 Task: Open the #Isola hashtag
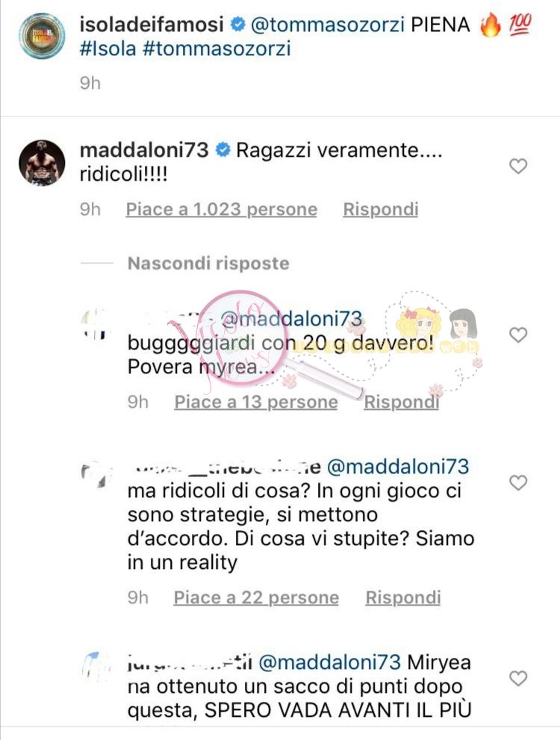[108, 49]
